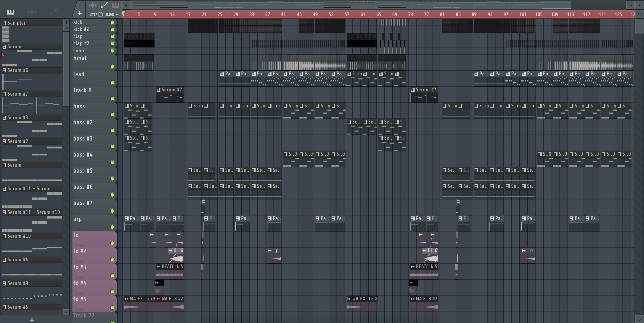This screenshot has height=323, width=644.
Task: Click the Serum #7 pattern icon in picker
Action: point(4,94)
